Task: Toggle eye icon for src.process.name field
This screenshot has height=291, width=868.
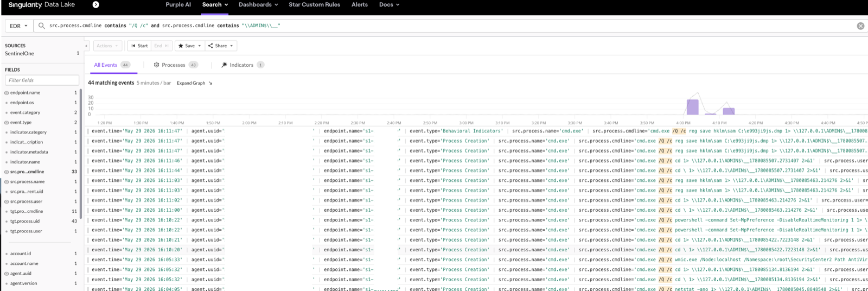Action: pos(7,182)
